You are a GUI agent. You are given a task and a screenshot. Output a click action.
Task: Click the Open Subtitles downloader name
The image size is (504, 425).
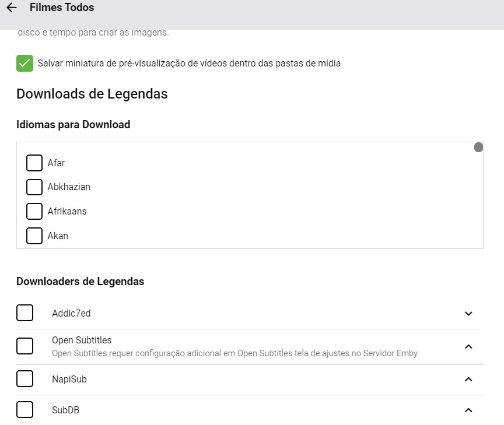click(82, 340)
